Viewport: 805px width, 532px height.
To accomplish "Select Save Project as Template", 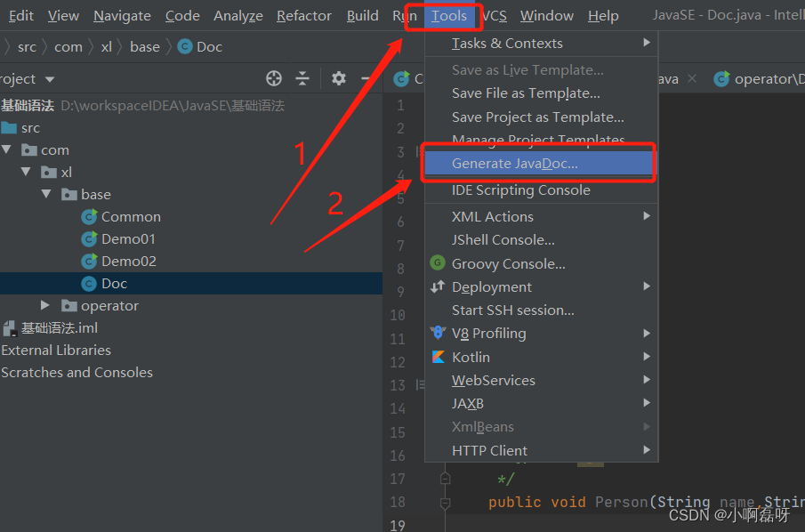I will pyautogui.click(x=541, y=117).
